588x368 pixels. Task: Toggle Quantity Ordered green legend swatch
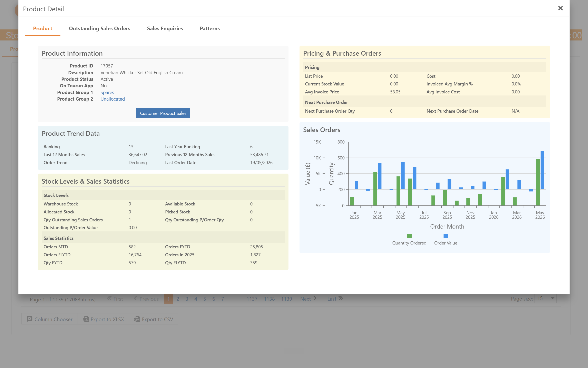(x=409, y=236)
